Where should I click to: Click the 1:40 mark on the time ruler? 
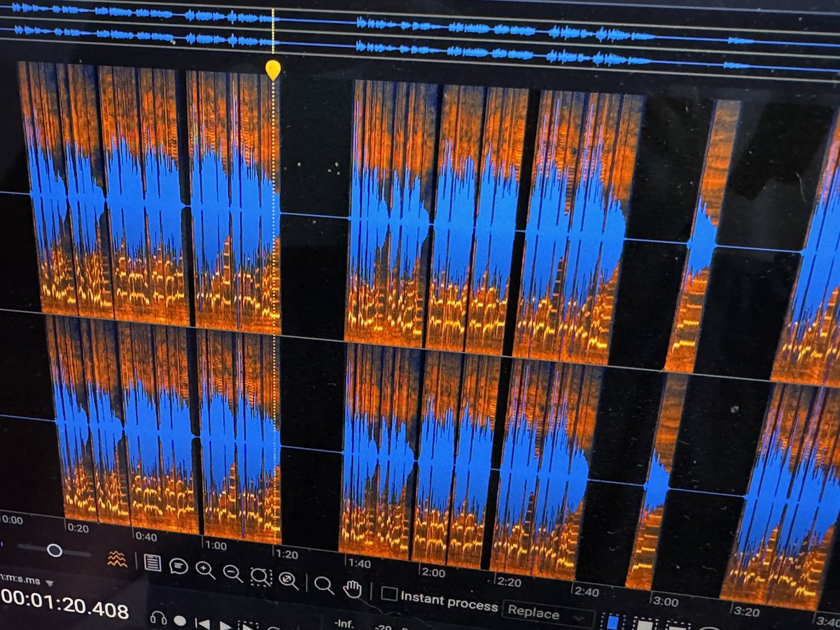pos(359,563)
